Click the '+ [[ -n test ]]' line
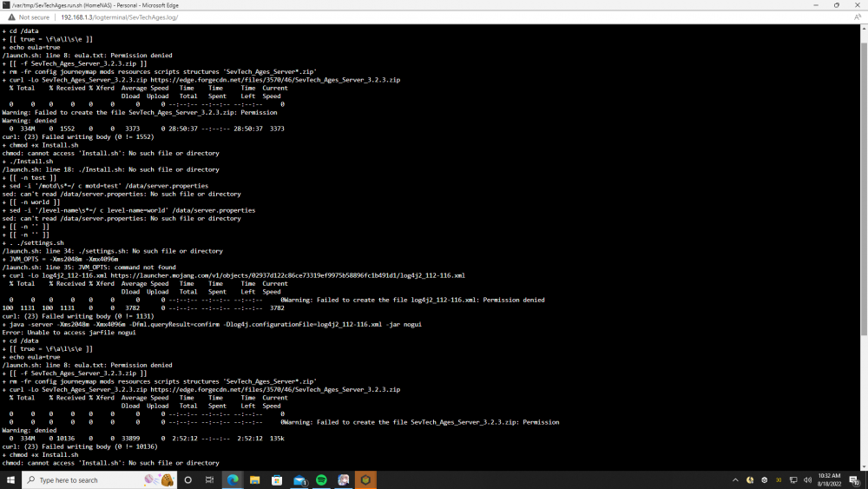868x489 pixels. pyautogui.click(x=30, y=177)
